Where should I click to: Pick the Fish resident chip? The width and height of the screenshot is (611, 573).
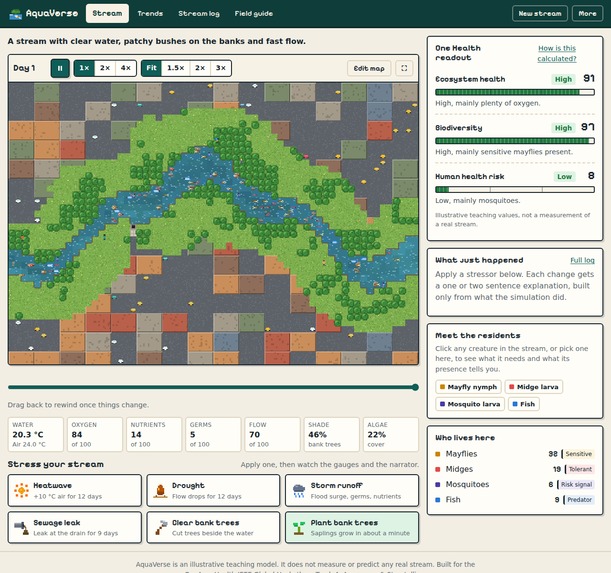click(524, 404)
